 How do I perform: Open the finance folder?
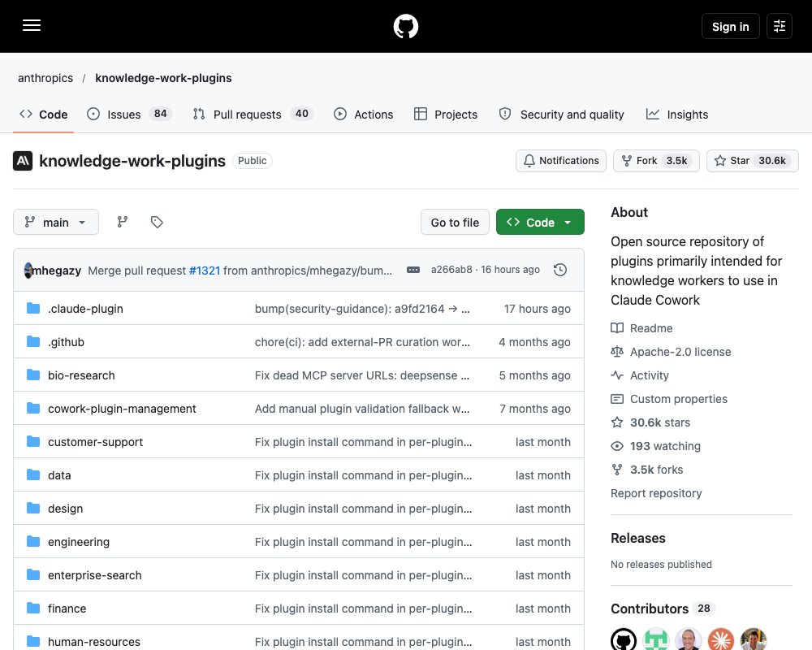67,609
